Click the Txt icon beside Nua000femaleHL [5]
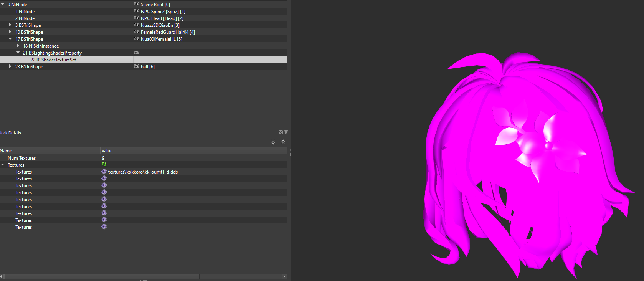644x281 pixels. pos(136,39)
